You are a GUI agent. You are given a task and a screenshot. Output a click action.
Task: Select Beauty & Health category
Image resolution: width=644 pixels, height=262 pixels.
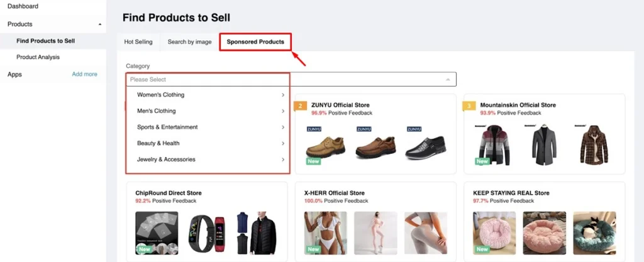[x=208, y=143]
